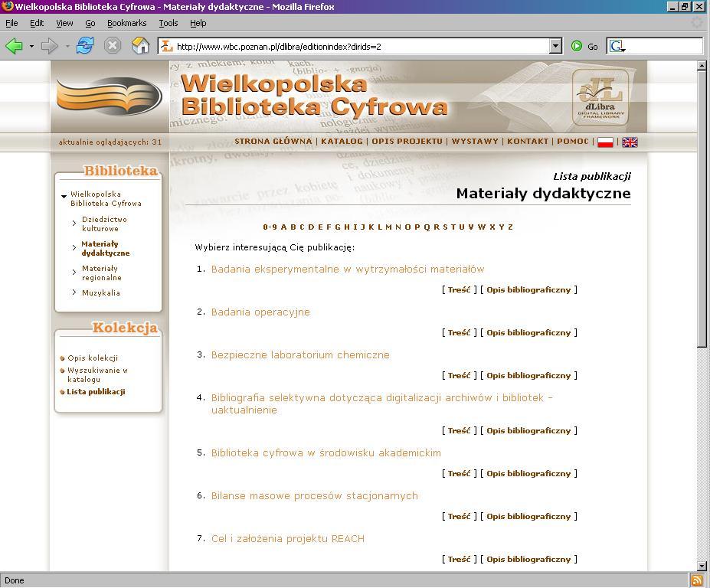Image resolution: width=710 pixels, height=588 pixels.
Task: Open Treść for Badania operacyjne
Action: 459,332
